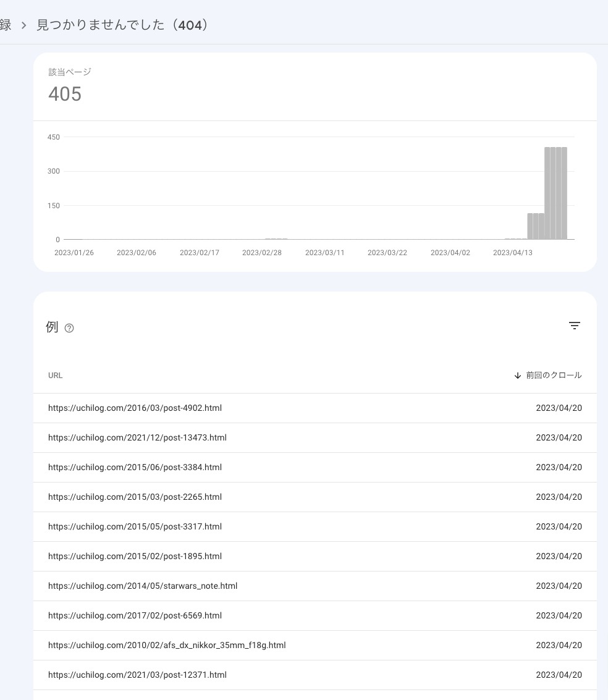
Task: Click the tallest bar in the chart
Action: pos(555,193)
